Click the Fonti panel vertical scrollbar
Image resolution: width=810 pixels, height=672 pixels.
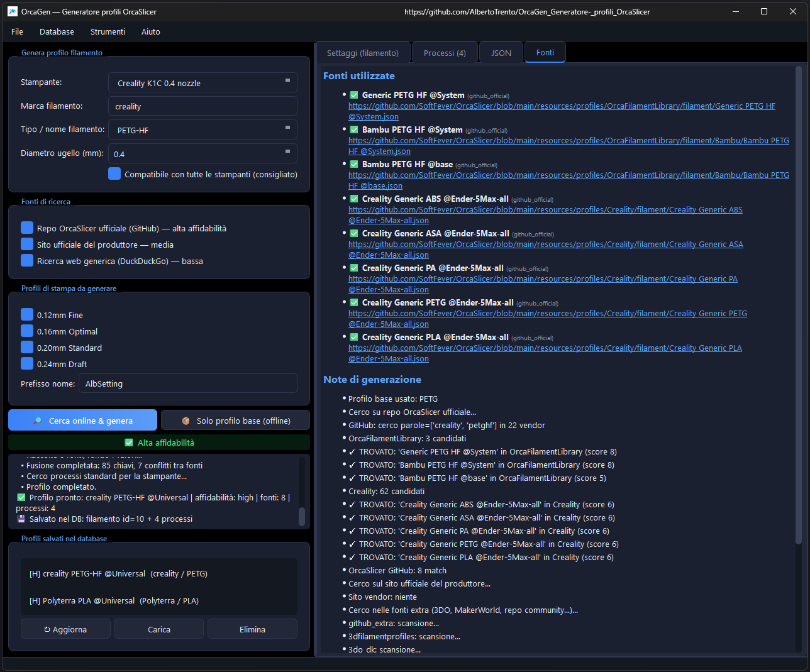[x=799, y=305]
